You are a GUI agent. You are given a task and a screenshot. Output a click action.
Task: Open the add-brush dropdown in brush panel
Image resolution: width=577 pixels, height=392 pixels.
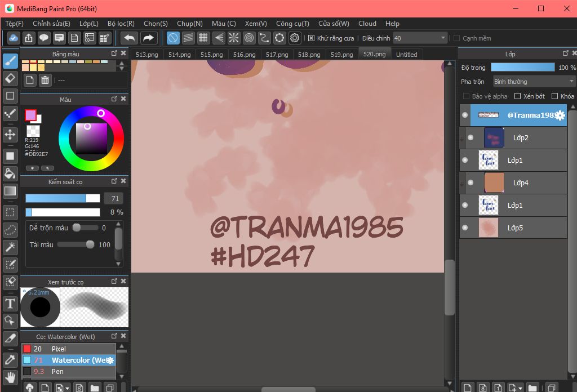[68, 388]
